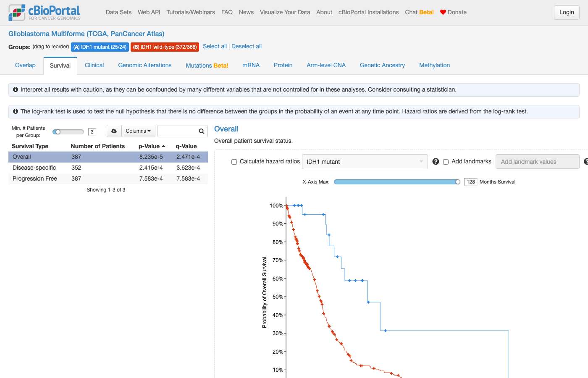The height and width of the screenshot is (378, 588).
Task: Open the Data Sets menu
Action: point(119,12)
